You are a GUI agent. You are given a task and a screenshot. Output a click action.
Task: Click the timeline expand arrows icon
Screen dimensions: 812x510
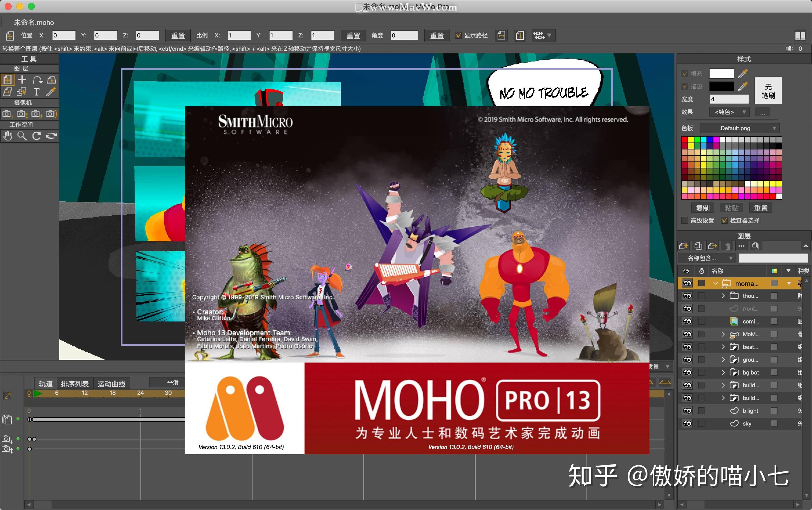[8, 395]
